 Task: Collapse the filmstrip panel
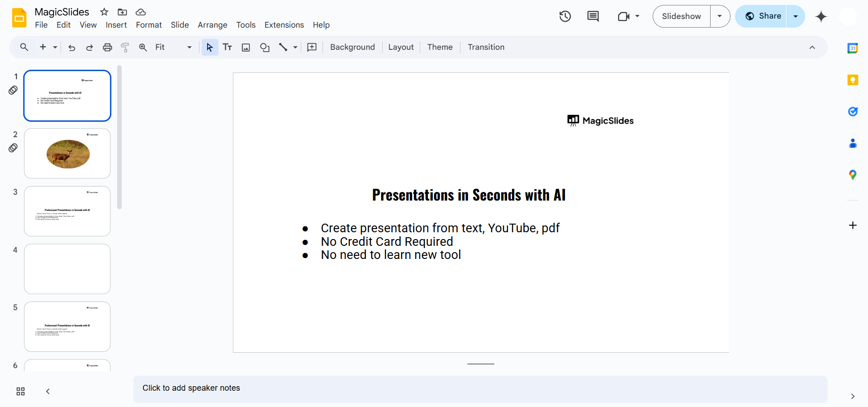pos(48,391)
